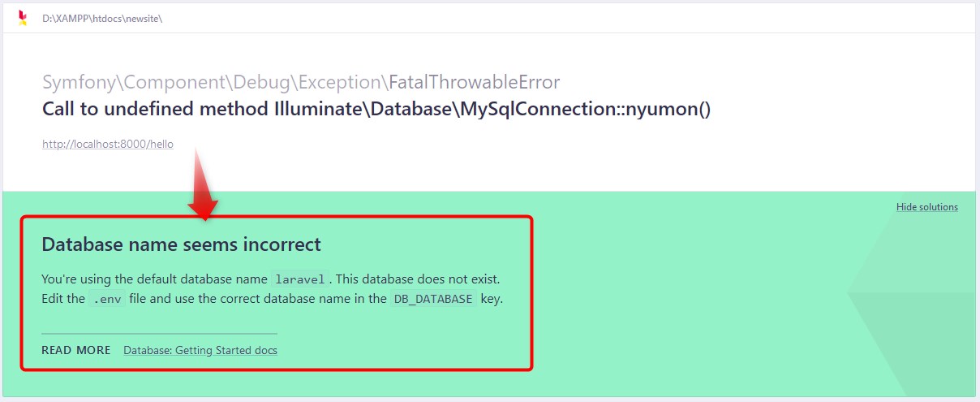This screenshot has height=402, width=980.
Task: Select the .env code snippet
Action: pyautogui.click(x=107, y=299)
